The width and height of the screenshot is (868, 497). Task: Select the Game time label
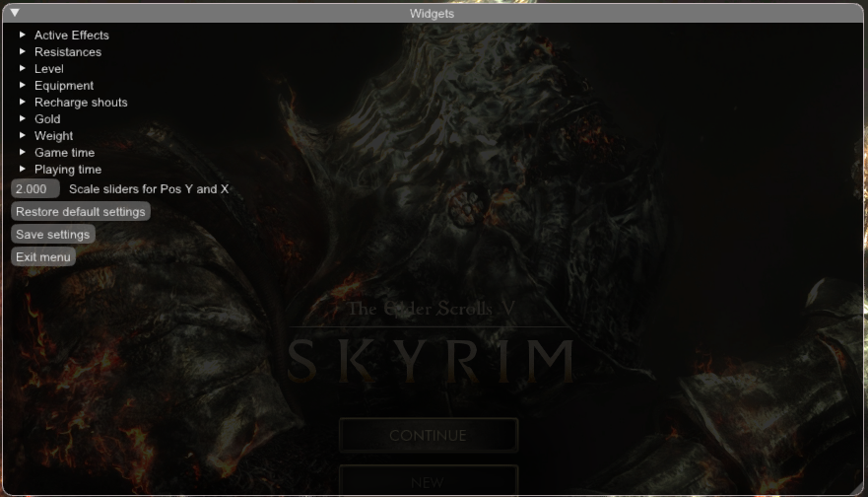(x=64, y=153)
